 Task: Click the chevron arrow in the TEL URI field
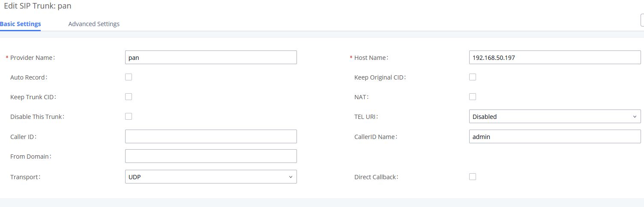tap(635, 116)
